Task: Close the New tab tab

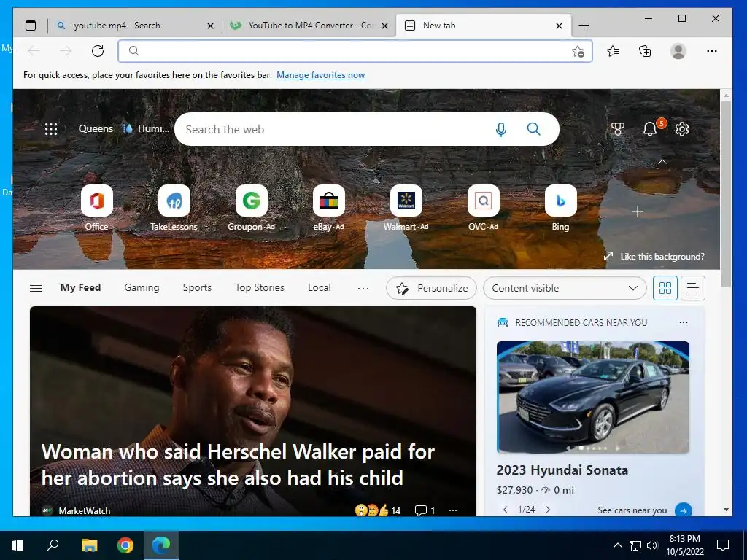Action: (x=560, y=26)
